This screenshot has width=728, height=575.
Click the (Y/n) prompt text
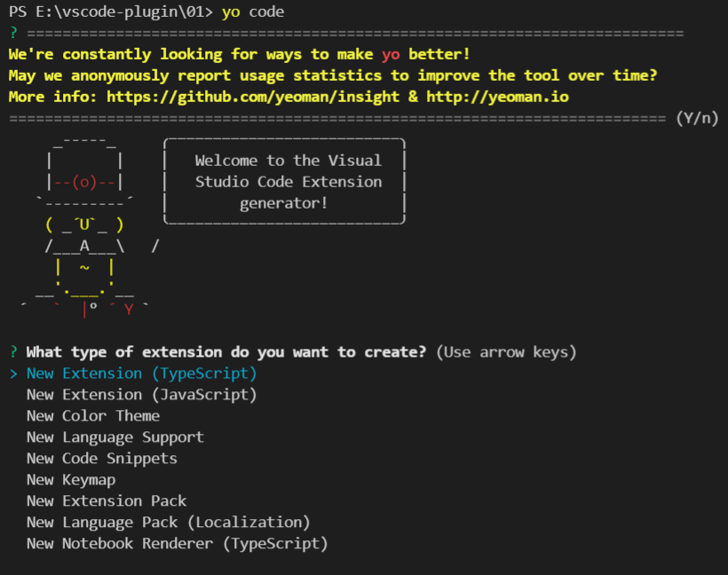pos(697,118)
